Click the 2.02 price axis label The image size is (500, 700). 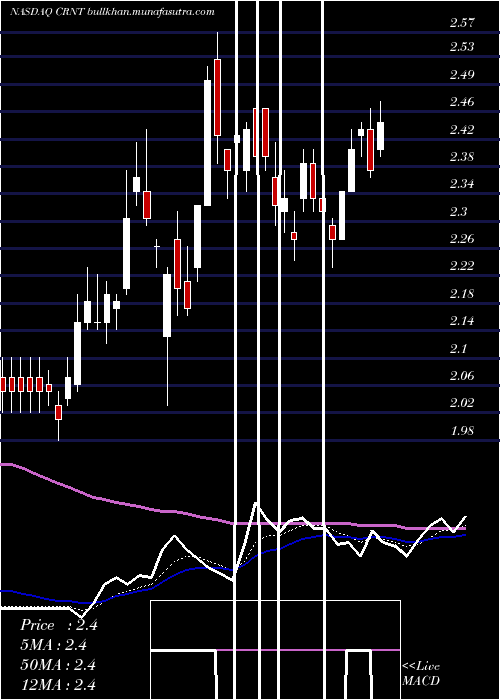pos(462,403)
